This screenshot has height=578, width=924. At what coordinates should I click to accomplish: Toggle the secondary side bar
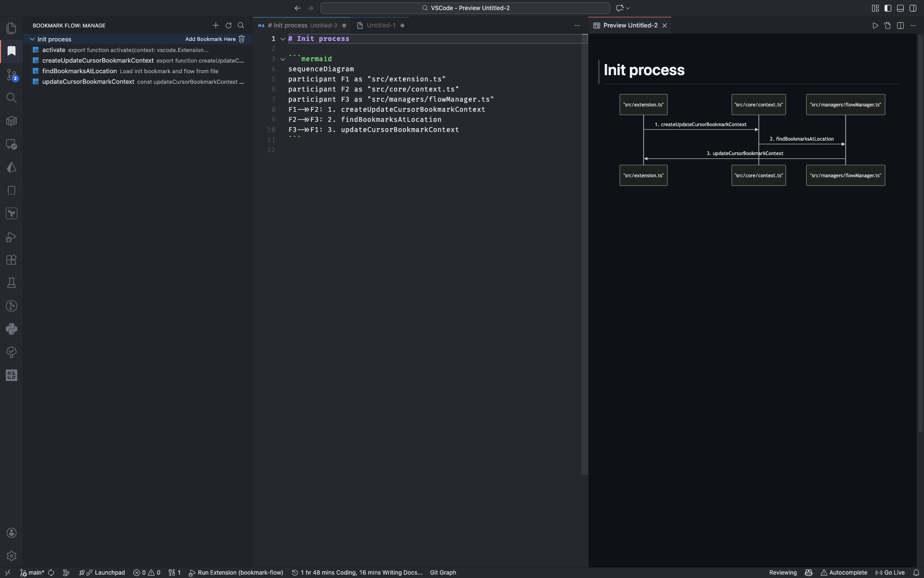913,8
